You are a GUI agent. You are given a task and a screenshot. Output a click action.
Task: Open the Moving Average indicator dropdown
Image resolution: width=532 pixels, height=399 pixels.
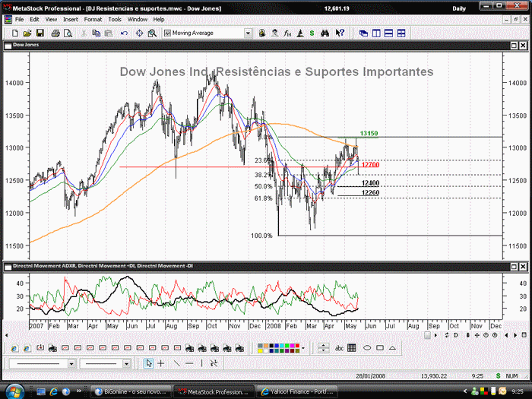point(248,33)
